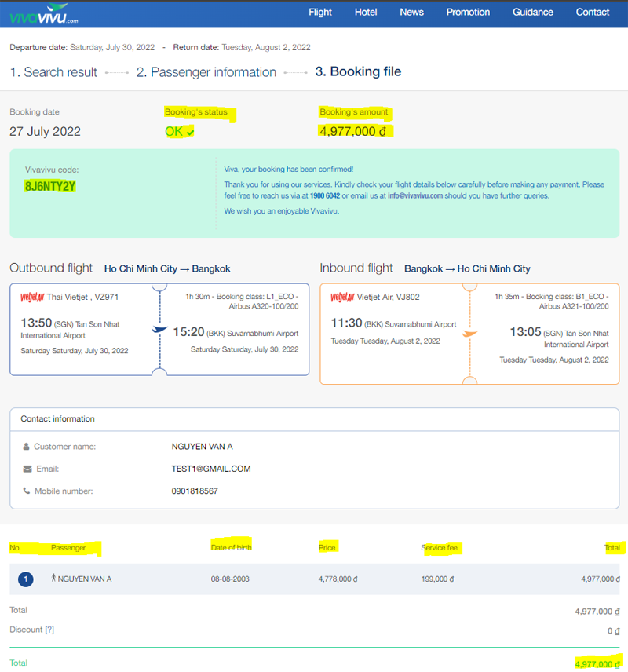This screenshot has height=672, width=628.
Task: Click the green OK checkmark icon
Action: [190, 133]
